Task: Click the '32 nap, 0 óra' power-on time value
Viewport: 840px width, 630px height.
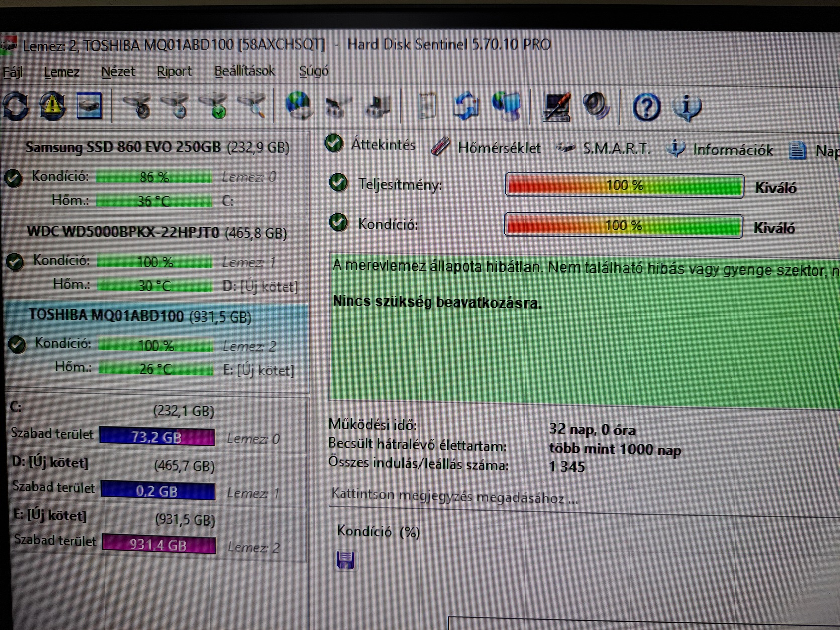Action: (592, 430)
